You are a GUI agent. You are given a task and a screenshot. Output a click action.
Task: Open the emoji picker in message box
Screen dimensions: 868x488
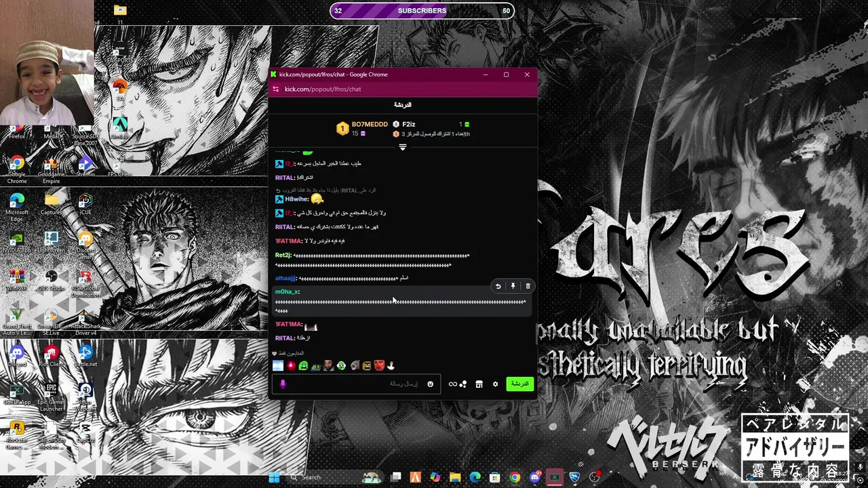(x=430, y=384)
